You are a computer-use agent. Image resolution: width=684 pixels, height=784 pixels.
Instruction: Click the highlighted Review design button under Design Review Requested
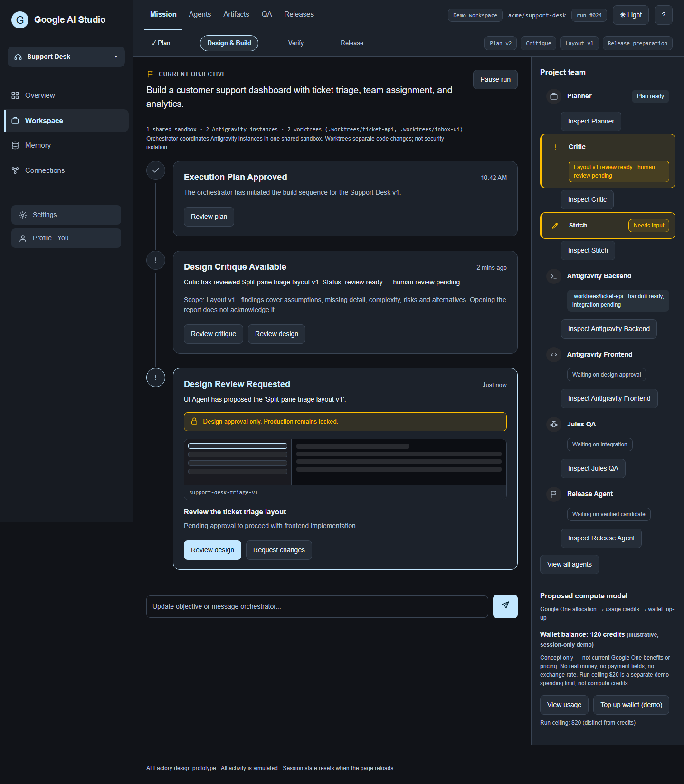(212, 550)
